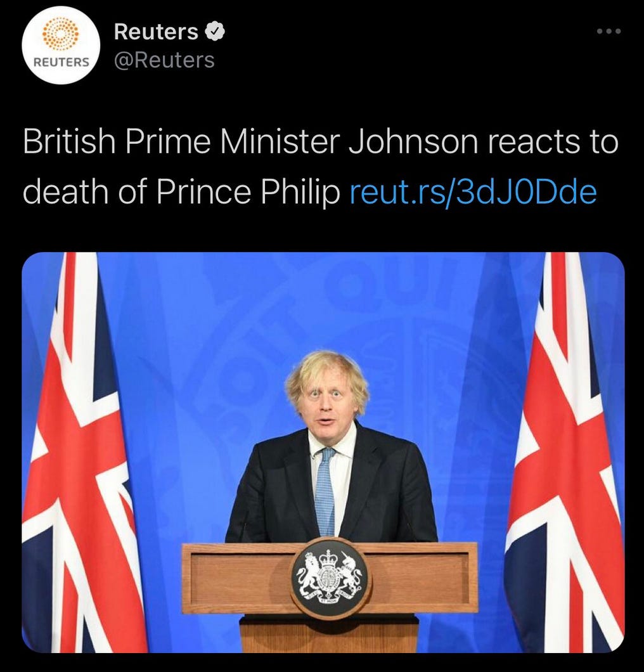Follow the reut.rs/3dJ0Dde link
This screenshot has height=672, width=644.
[x=473, y=191]
